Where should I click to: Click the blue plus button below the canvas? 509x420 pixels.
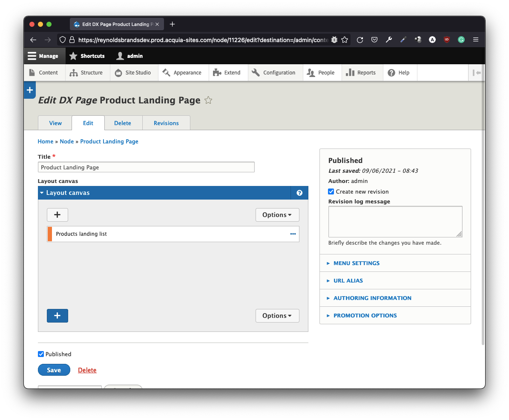(x=58, y=316)
